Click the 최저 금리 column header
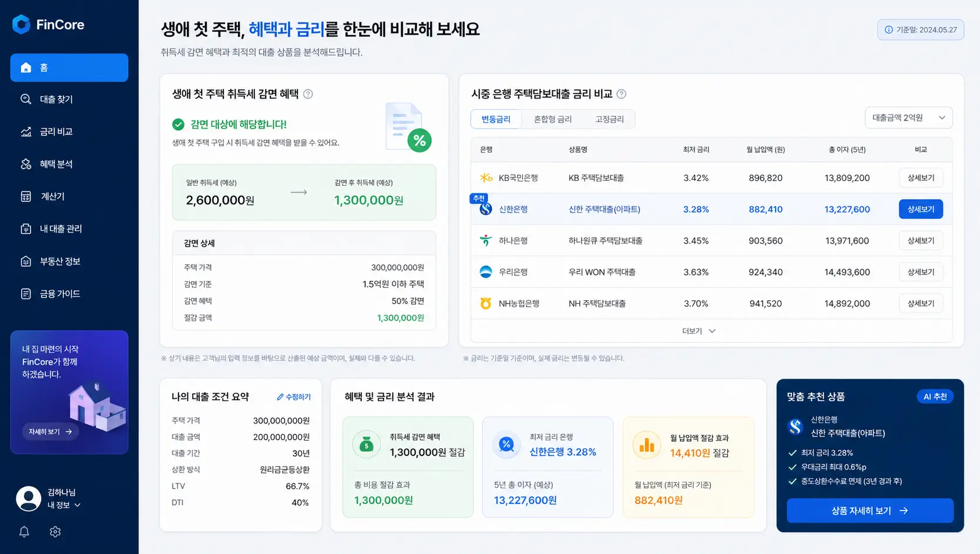Viewport: 980px width, 554px height. (696, 150)
